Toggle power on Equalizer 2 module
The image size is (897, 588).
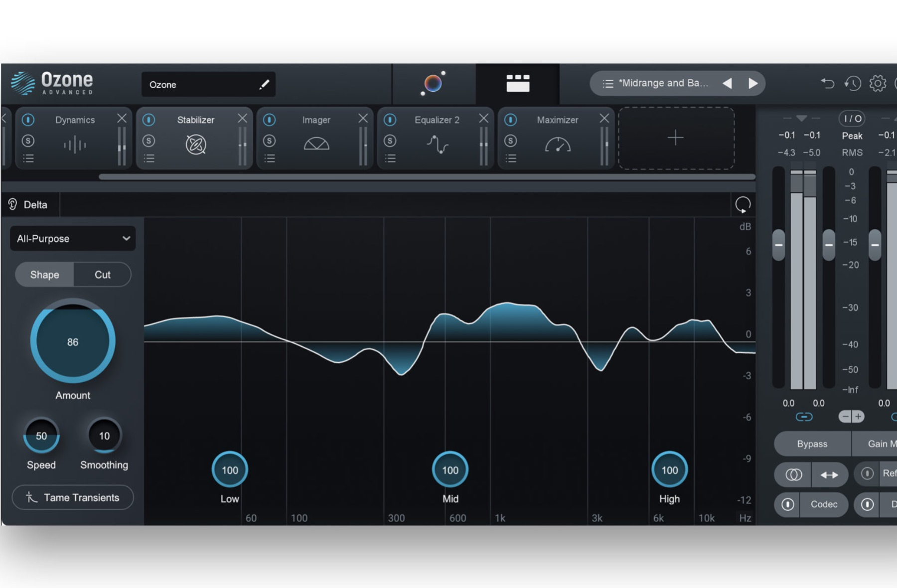pyautogui.click(x=390, y=120)
